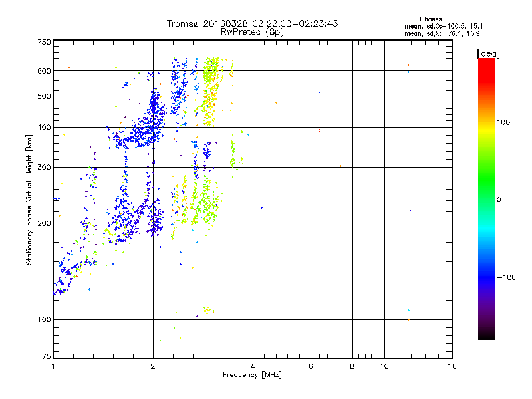Click the '400' y-axis tick label
Screen dimensions: 532x399
44,128
